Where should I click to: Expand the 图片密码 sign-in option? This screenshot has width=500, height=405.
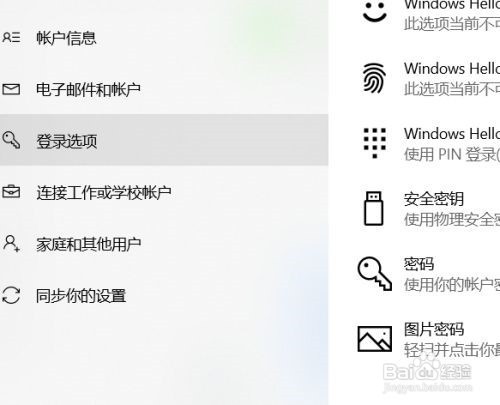pos(429,339)
